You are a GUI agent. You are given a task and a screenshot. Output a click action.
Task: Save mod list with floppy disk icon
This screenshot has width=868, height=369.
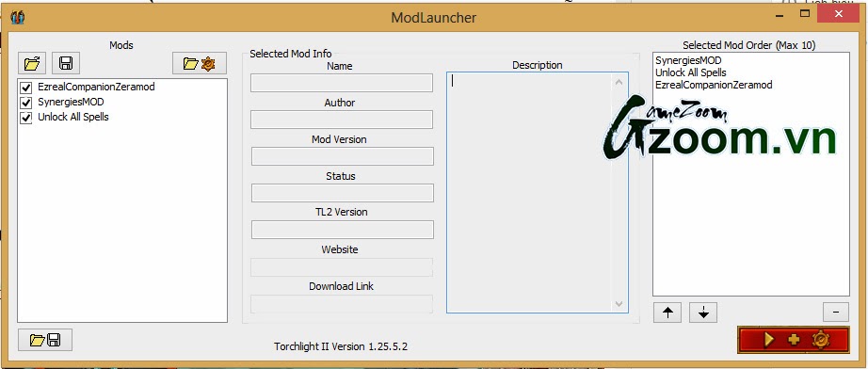[66, 63]
